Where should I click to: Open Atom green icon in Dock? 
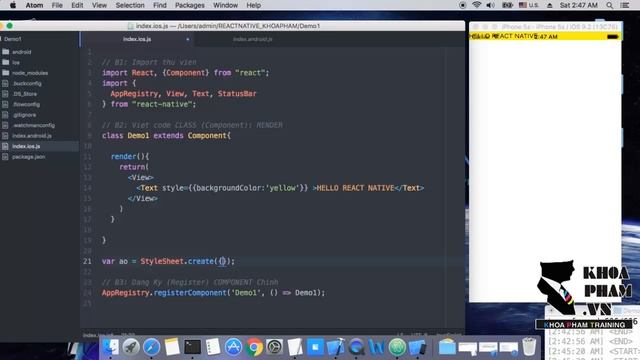tap(397, 347)
